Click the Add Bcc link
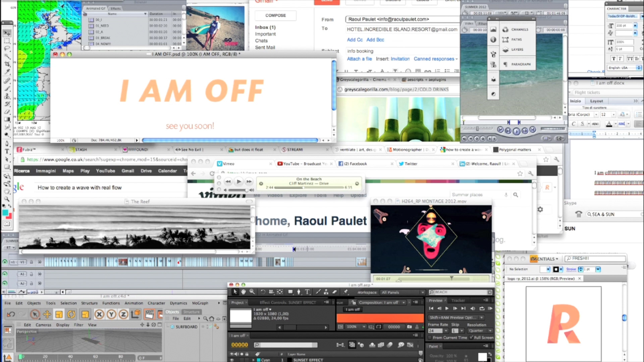 (375, 40)
